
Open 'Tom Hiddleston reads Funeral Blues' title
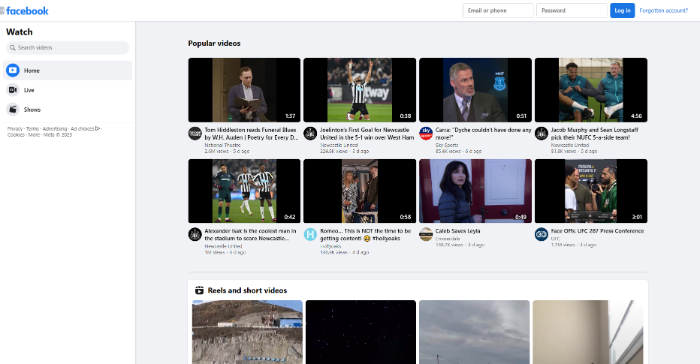[251, 134]
